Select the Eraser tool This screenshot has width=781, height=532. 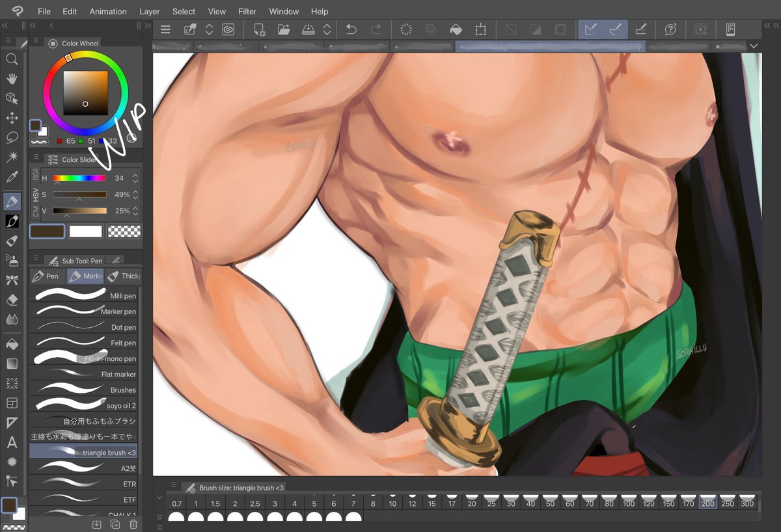click(12, 300)
